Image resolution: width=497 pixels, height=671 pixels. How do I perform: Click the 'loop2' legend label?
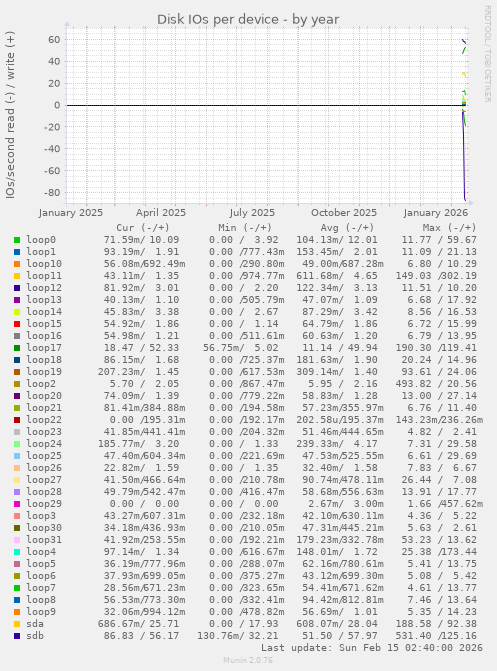pos(41,384)
